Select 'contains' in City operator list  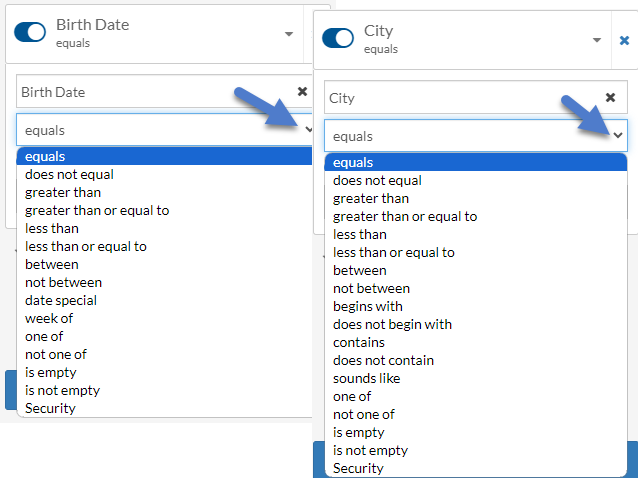coord(359,342)
